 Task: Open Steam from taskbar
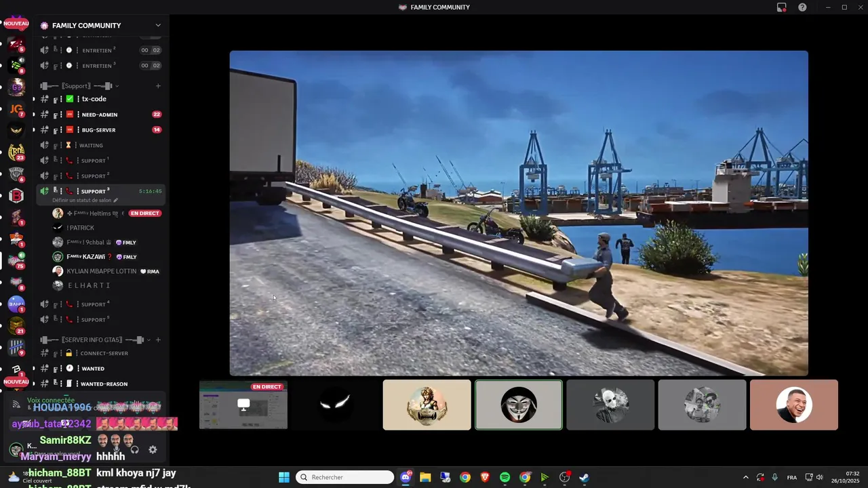[x=584, y=477]
